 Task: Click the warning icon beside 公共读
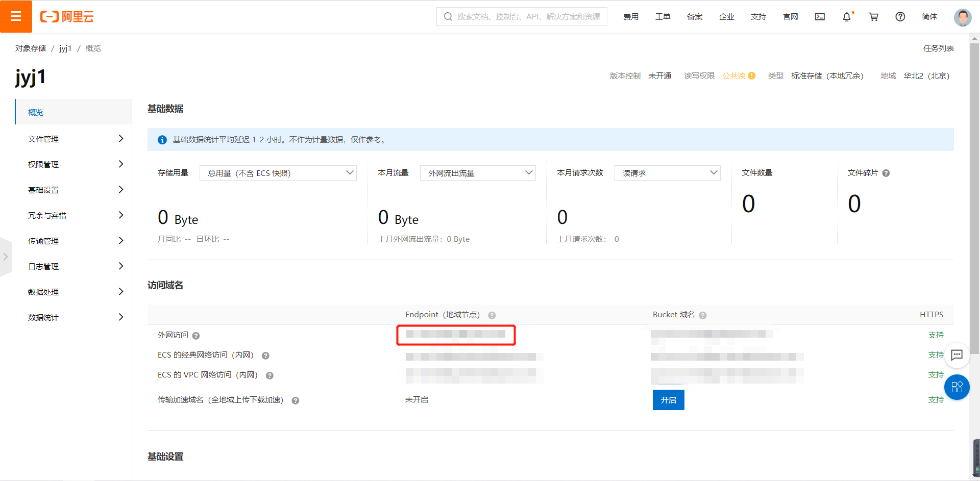pos(752,76)
